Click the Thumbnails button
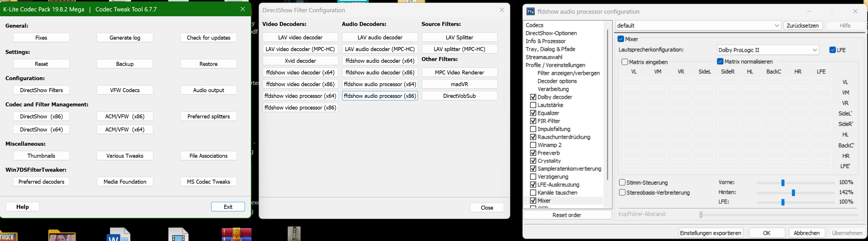This screenshot has height=241, width=868. [41, 156]
